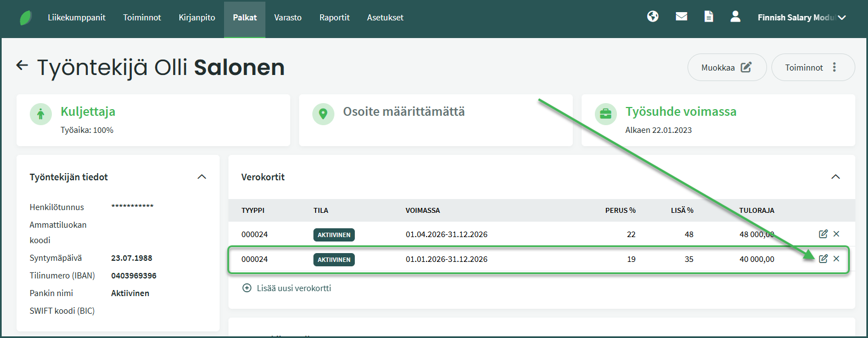Delete the tax card valid from 01.01.2026

[x=837, y=259]
